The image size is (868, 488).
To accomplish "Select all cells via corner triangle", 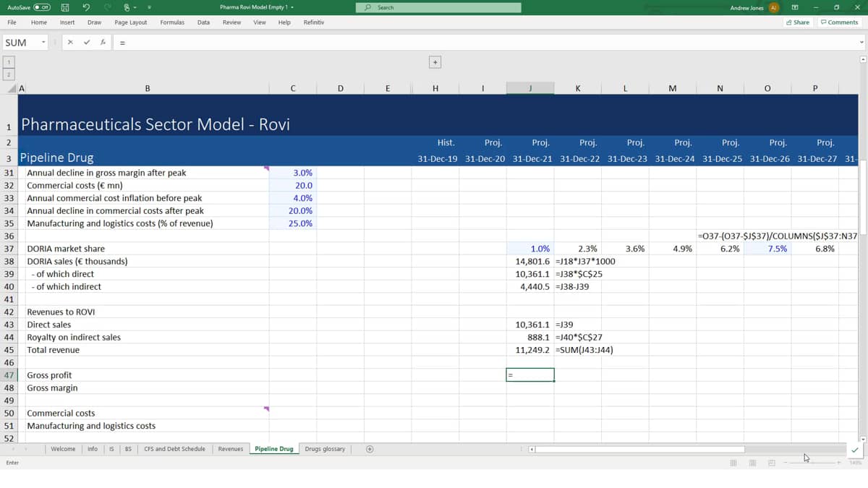I will pos(12,88).
